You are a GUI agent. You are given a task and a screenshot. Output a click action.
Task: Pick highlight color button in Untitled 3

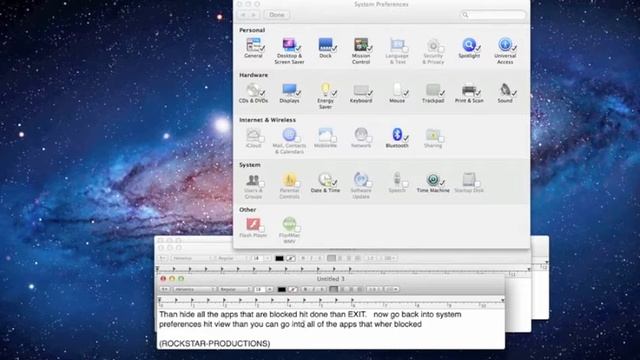coord(293,289)
